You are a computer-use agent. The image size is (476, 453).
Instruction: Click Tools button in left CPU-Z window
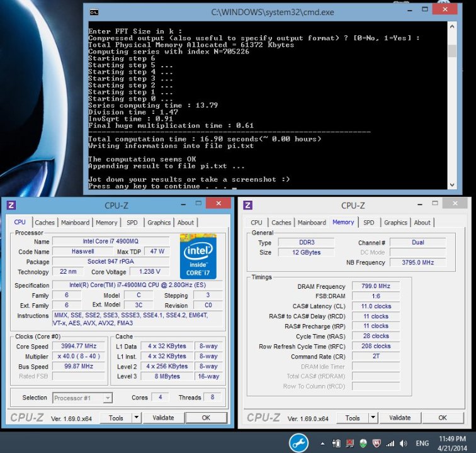(116, 418)
